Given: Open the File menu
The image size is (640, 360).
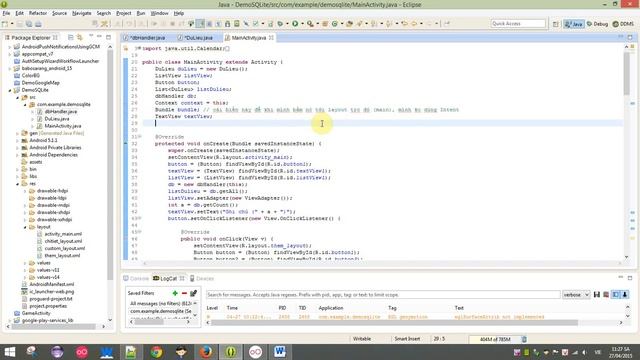Looking at the screenshot, I should pyautogui.click(x=6, y=13).
